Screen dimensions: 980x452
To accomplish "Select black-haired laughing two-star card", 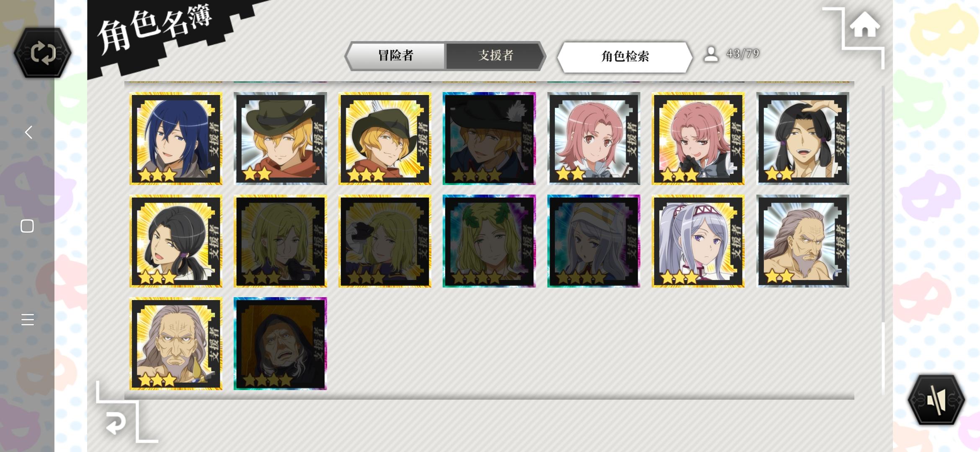I will pos(803,139).
